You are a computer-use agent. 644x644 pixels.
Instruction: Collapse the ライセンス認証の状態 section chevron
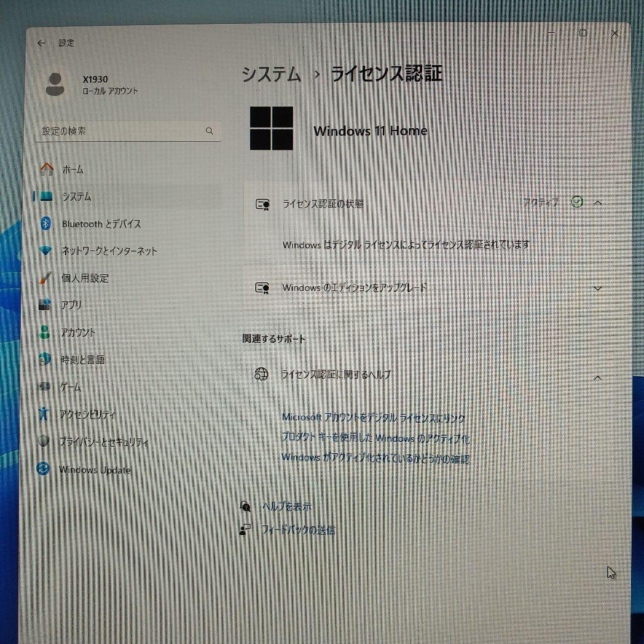(x=598, y=203)
